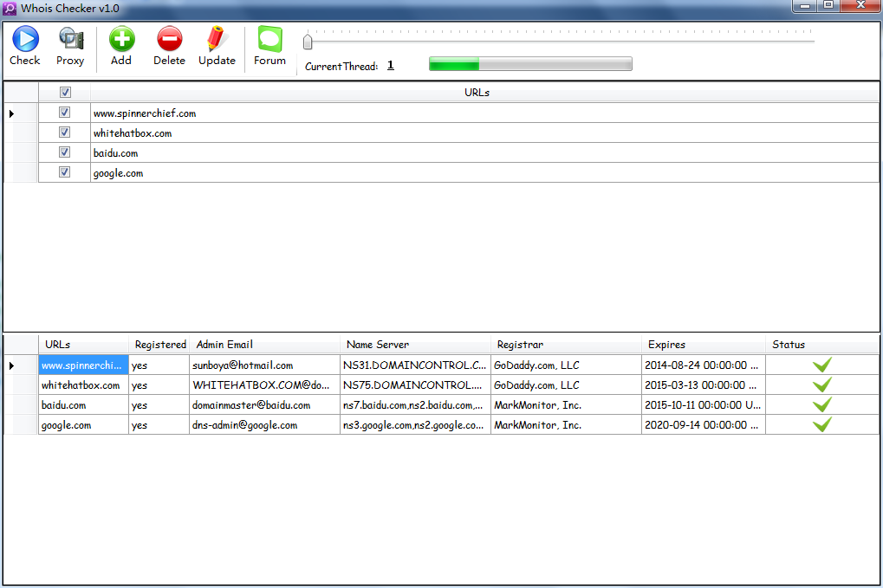Open the Forum chat icon
883x588 pixels.
269,40
